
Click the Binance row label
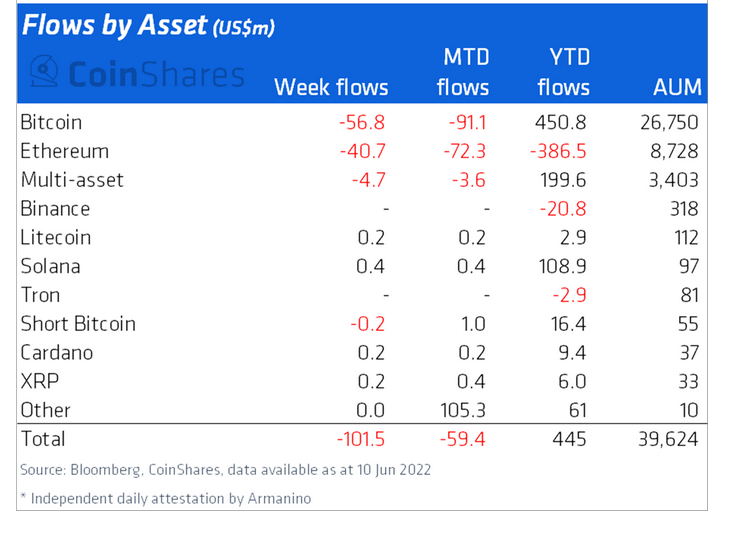click(55, 209)
